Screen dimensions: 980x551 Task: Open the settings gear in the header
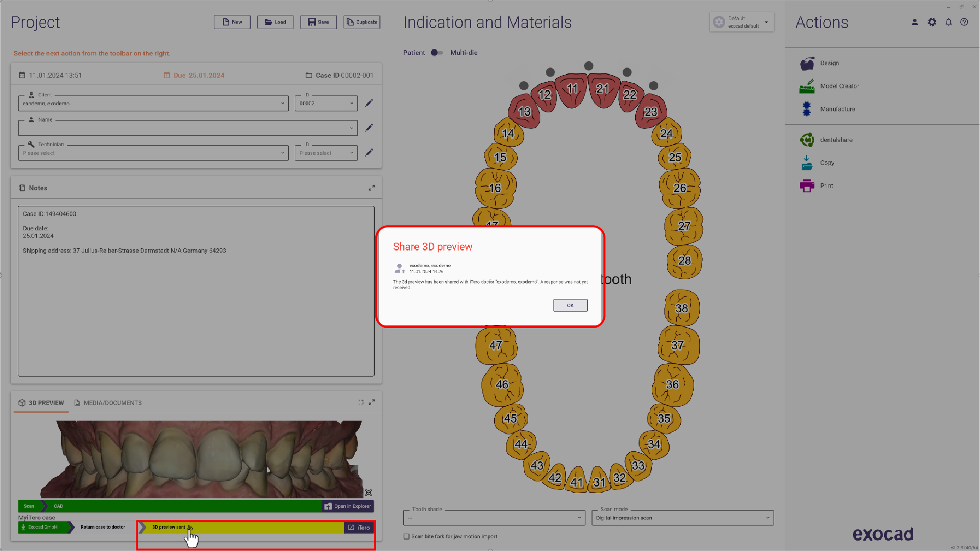pyautogui.click(x=932, y=22)
